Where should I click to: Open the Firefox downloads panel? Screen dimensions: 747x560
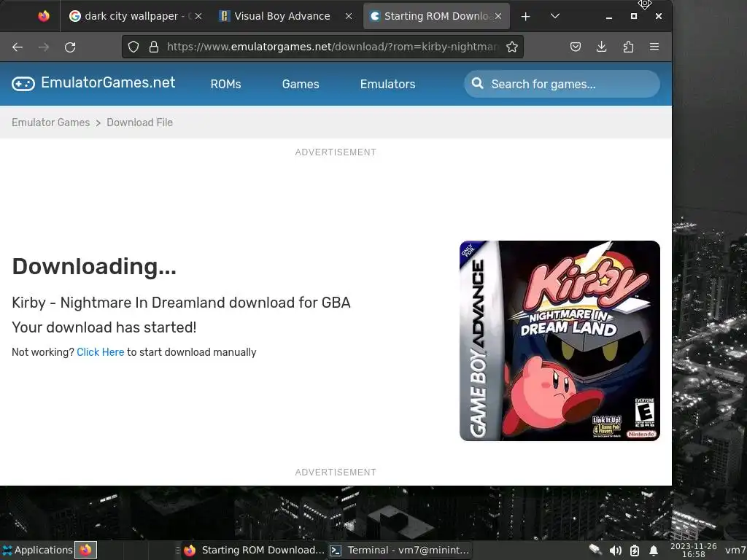(602, 47)
